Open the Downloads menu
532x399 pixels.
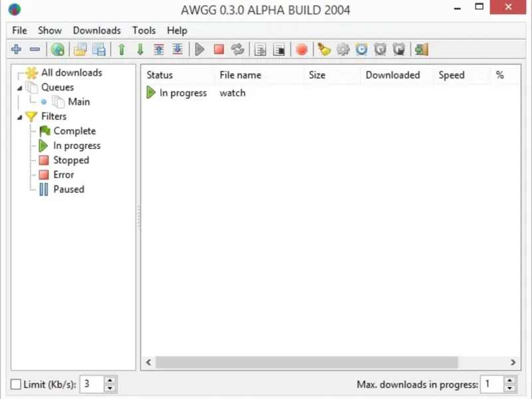point(96,31)
